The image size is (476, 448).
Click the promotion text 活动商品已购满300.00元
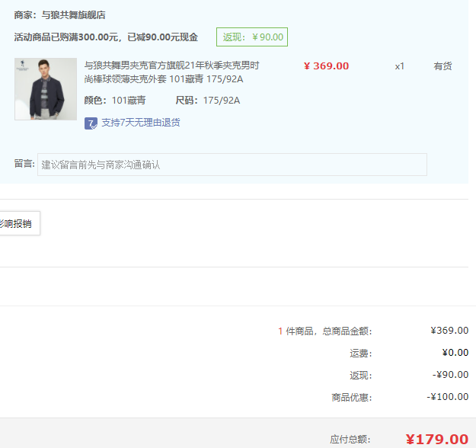tap(65, 37)
